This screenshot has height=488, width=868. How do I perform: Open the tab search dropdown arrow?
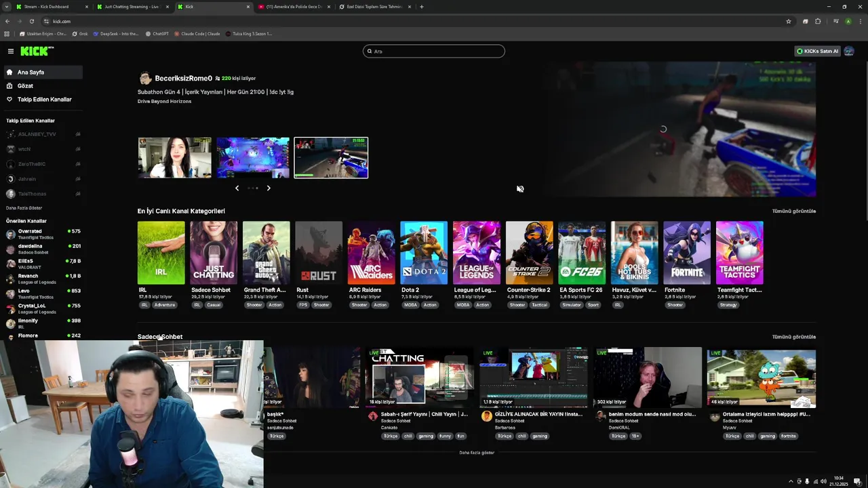[5, 7]
